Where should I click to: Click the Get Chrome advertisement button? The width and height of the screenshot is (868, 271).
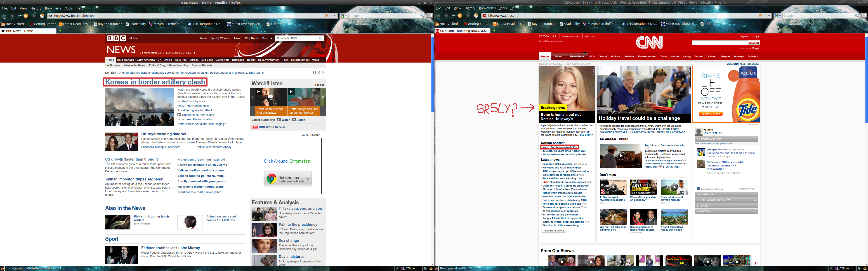point(288,179)
